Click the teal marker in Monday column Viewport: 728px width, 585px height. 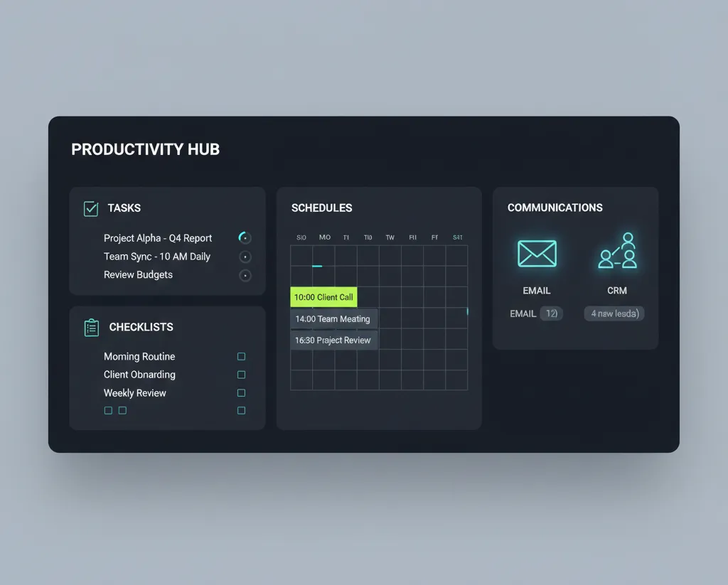pos(317,266)
